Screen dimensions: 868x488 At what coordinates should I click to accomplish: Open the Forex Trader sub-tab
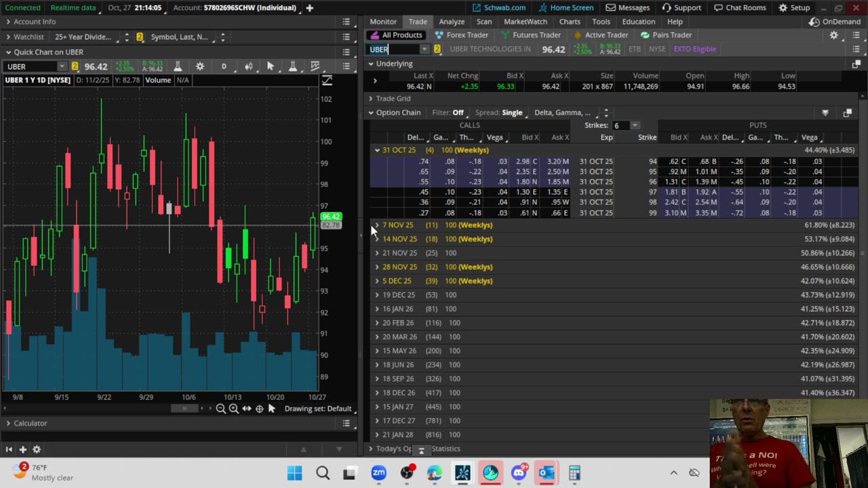[461, 35]
